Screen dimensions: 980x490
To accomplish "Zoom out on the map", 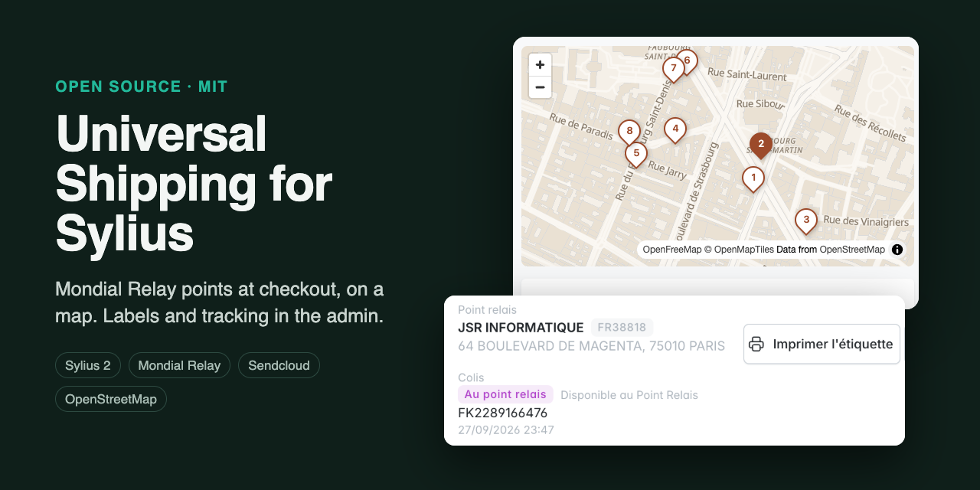I will pyautogui.click(x=540, y=87).
